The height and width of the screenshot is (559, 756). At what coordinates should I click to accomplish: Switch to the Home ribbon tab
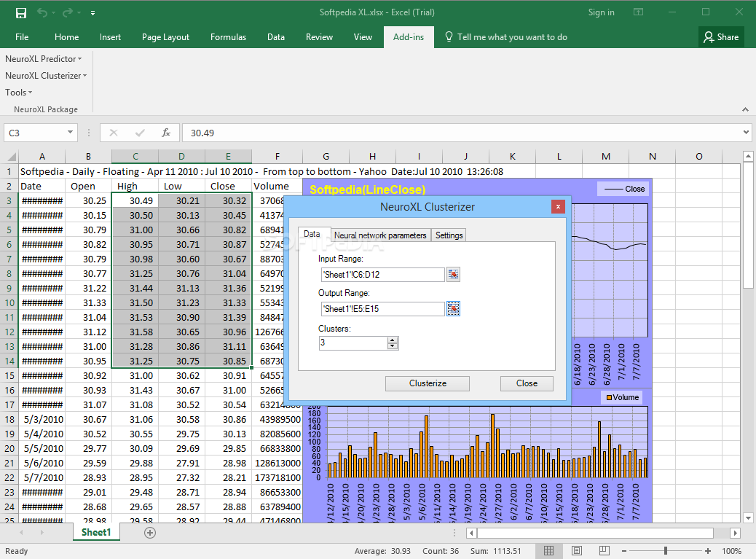tap(66, 37)
